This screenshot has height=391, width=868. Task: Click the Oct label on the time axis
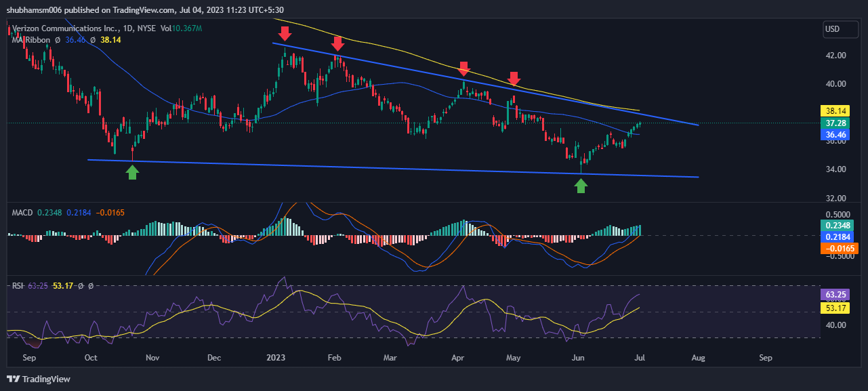[91, 357]
